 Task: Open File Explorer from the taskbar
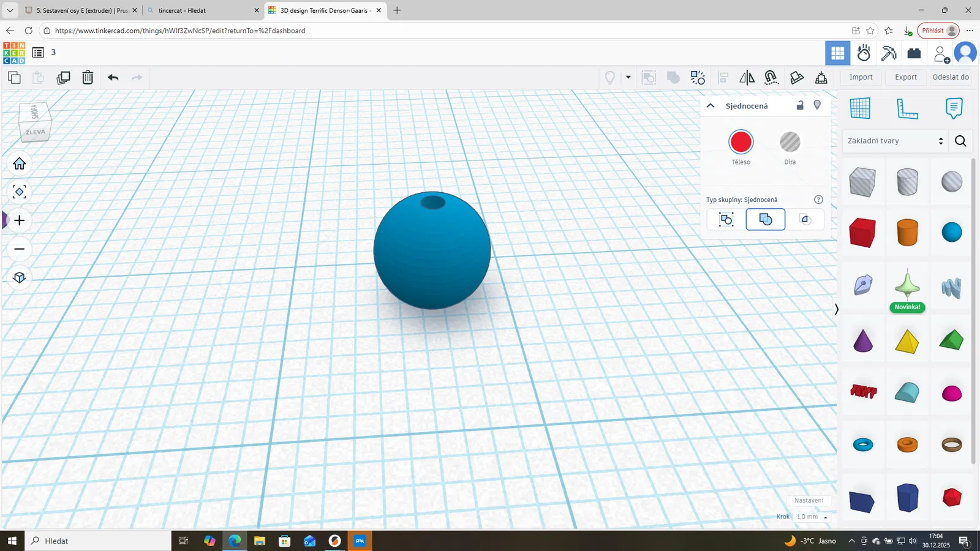(260, 541)
